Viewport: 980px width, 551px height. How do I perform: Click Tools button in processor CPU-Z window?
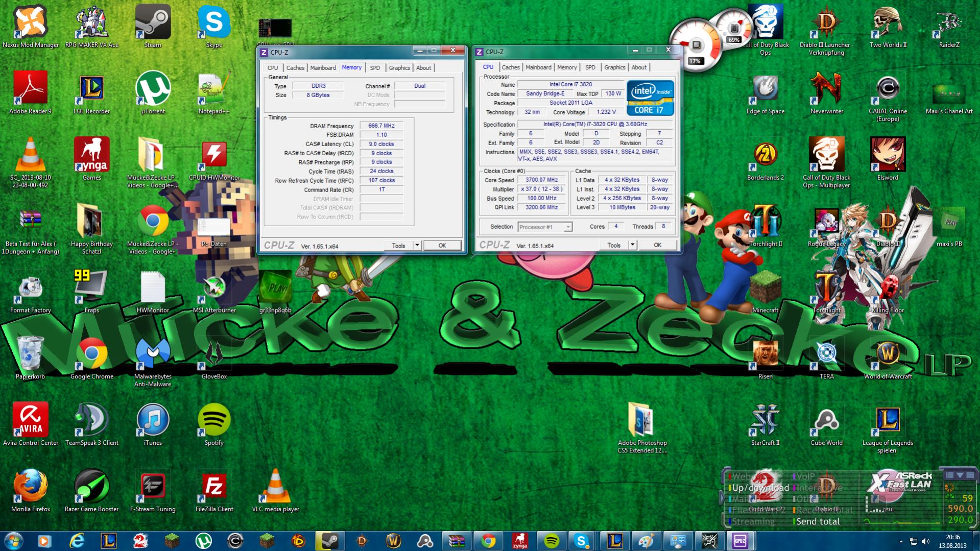tap(614, 245)
